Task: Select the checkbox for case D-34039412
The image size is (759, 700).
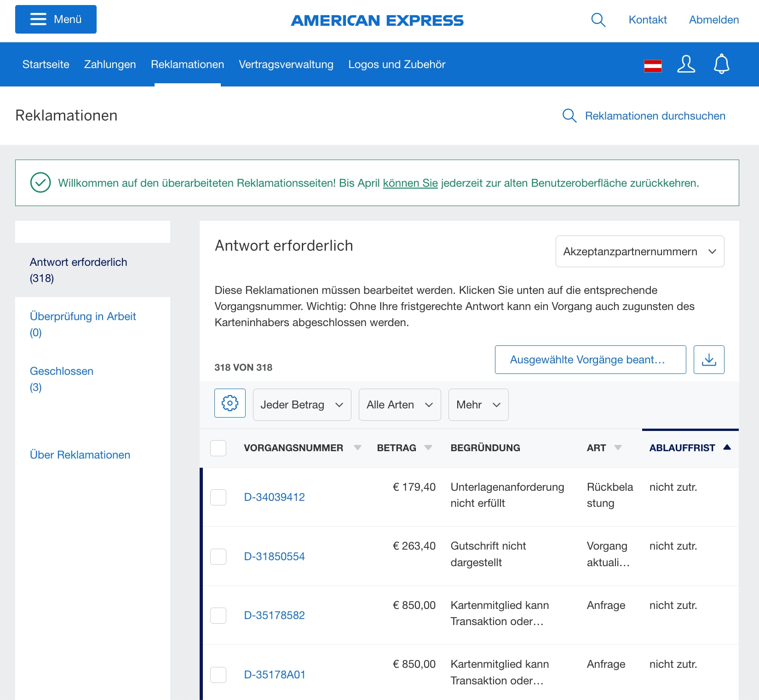Action: 218,497
